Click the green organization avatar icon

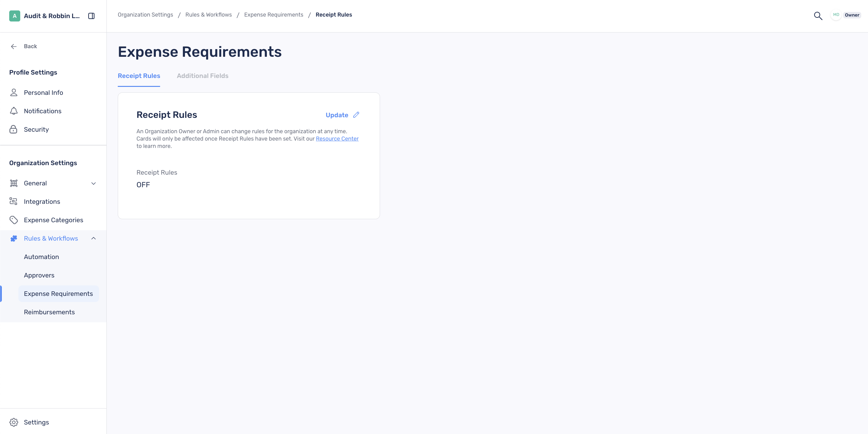14,16
